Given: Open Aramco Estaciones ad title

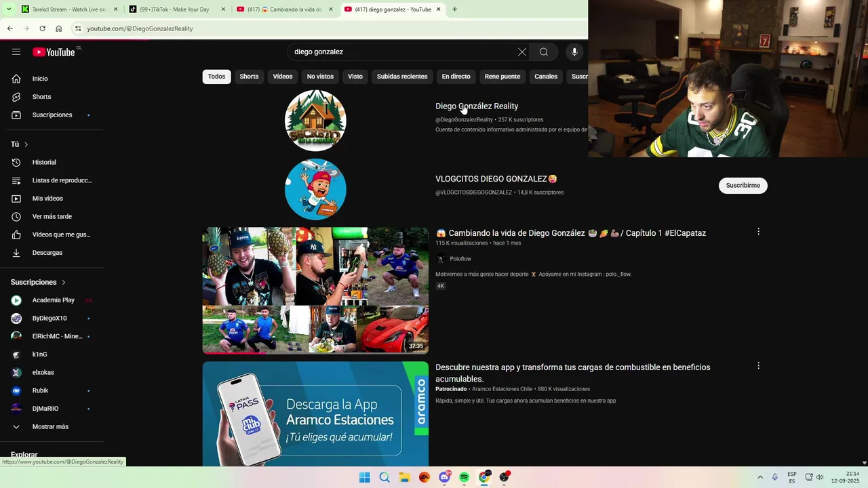Looking at the screenshot, I should (573, 373).
